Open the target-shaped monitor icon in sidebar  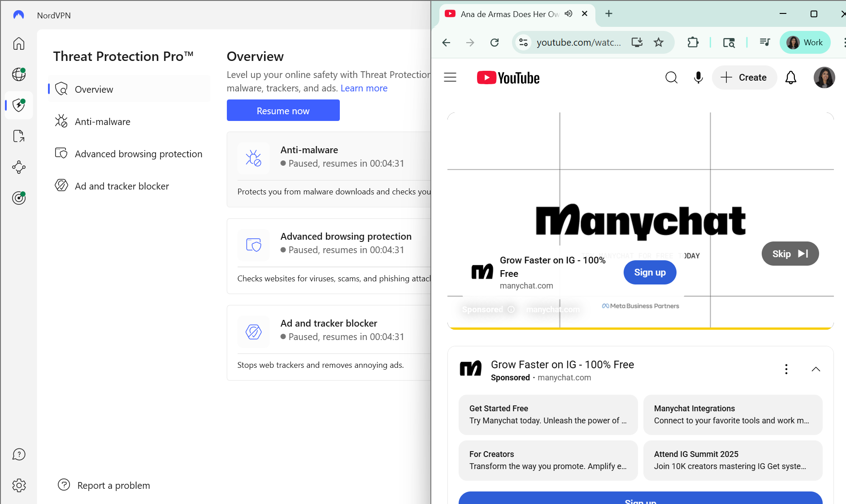click(19, 198)
